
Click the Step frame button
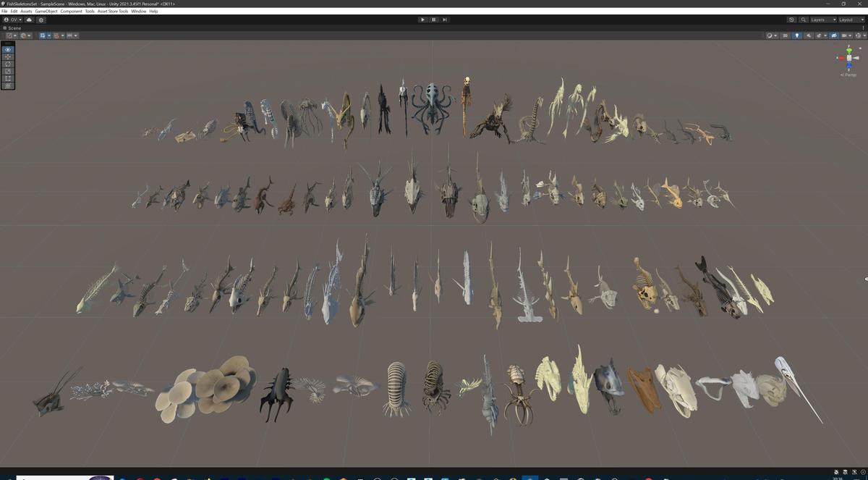(x=444, y=20)
